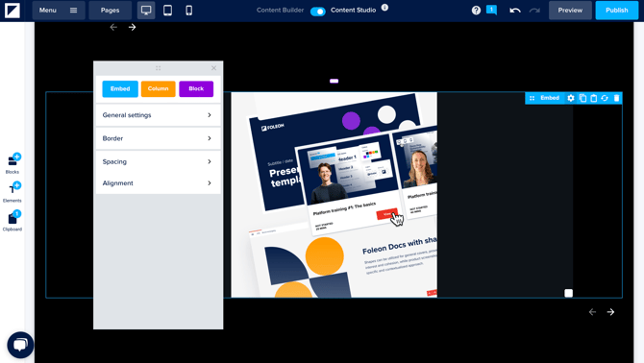Image resolution: width=644 pixels, height=363 pixels.
Task: Go to previous page via bottom left arrow
Action: click(592, 312)
